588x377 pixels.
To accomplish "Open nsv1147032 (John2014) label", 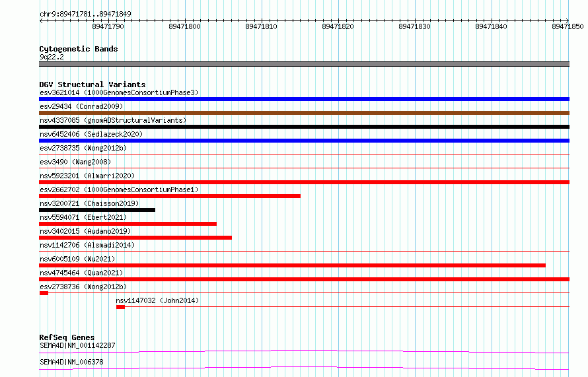I will (157, 300).
